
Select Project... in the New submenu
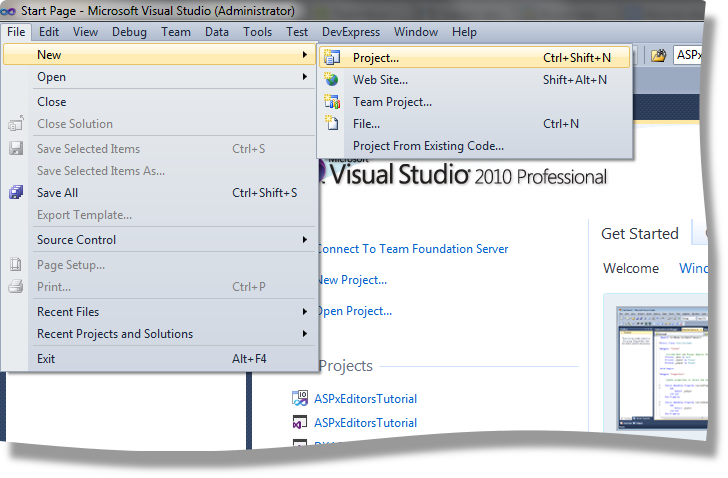click(x=474, y=58)
